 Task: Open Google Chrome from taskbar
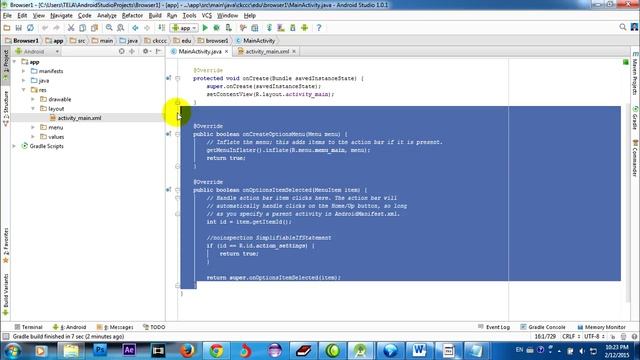click(216, 351)
